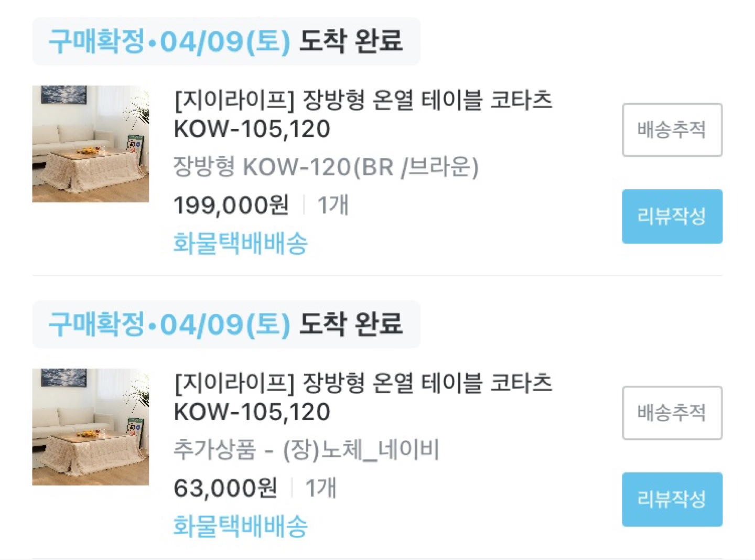This screenshot has height=560, width=755.
Task: Open 배송추적 for the navy add-on order
Action: click(672, 413)
